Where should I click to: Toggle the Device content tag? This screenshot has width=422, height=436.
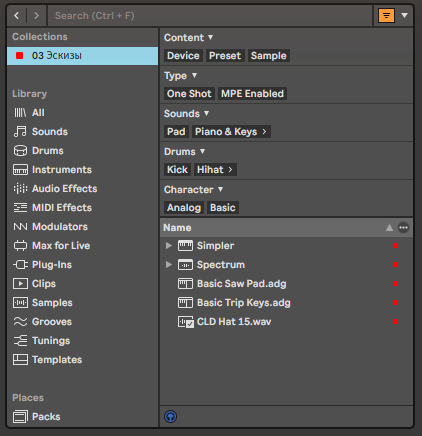[183, 56]
